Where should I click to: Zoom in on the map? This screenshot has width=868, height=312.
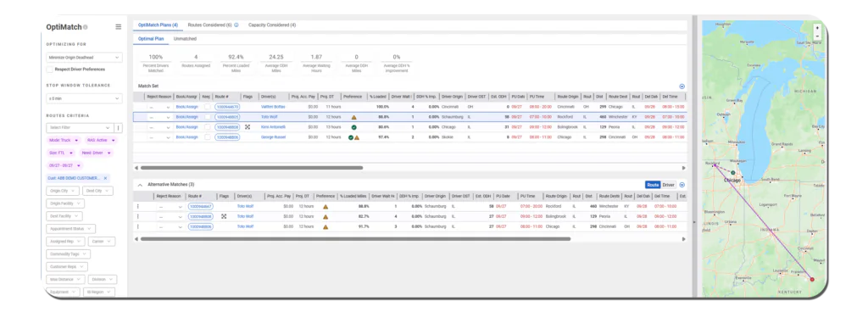pos(817,27)
